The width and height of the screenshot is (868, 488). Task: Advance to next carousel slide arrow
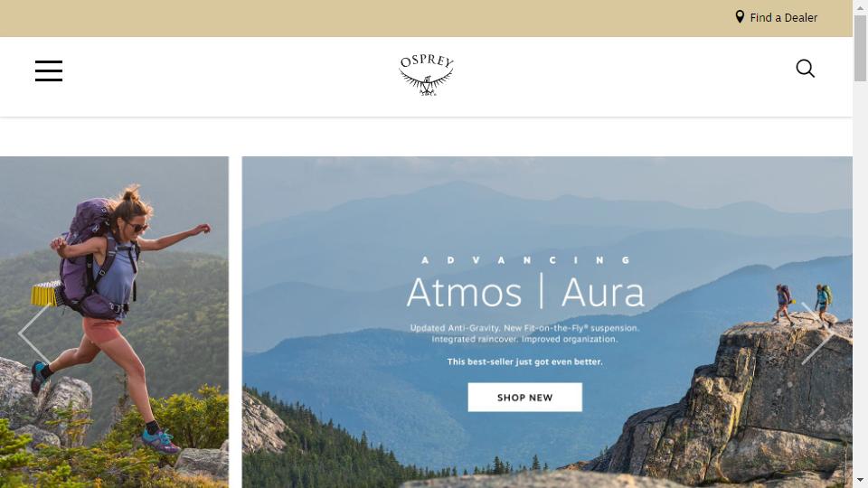(817, 333)
